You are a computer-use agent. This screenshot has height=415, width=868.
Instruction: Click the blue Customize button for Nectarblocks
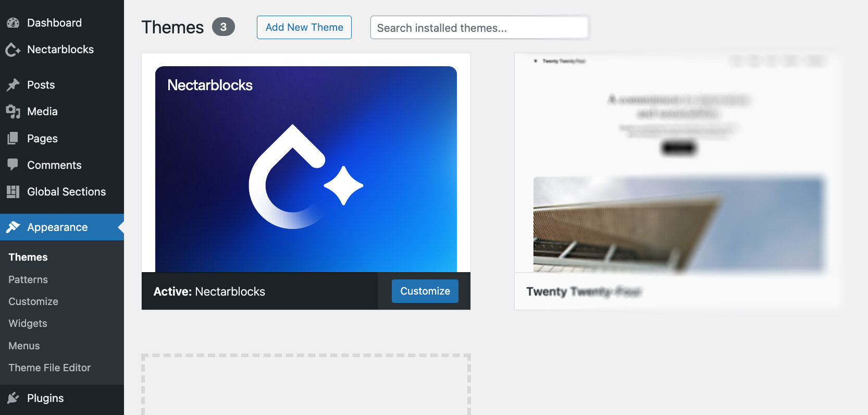pyautogui.click(x=425, y=291)
